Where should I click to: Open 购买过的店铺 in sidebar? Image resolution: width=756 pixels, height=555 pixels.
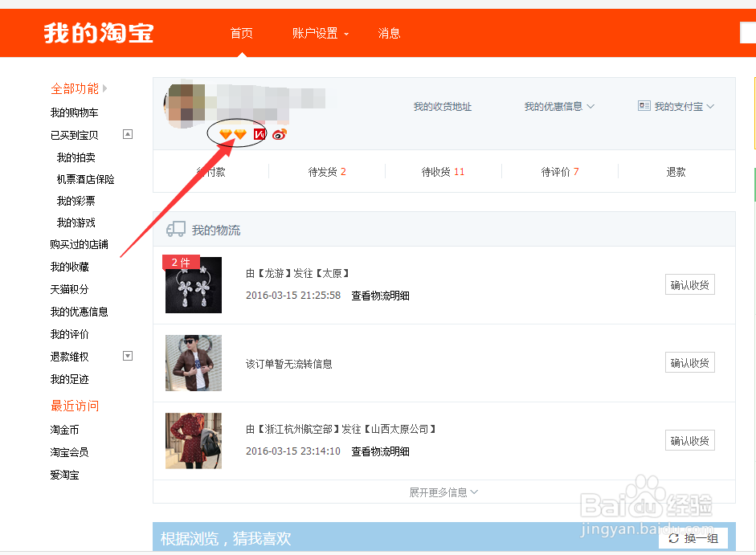tap(79, 244)
